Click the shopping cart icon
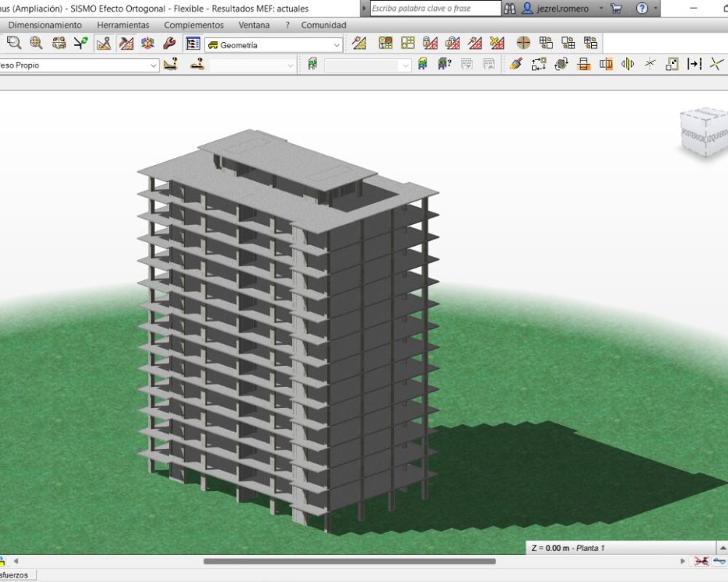Viewport: 728px width, 582px height. [616, 9]
